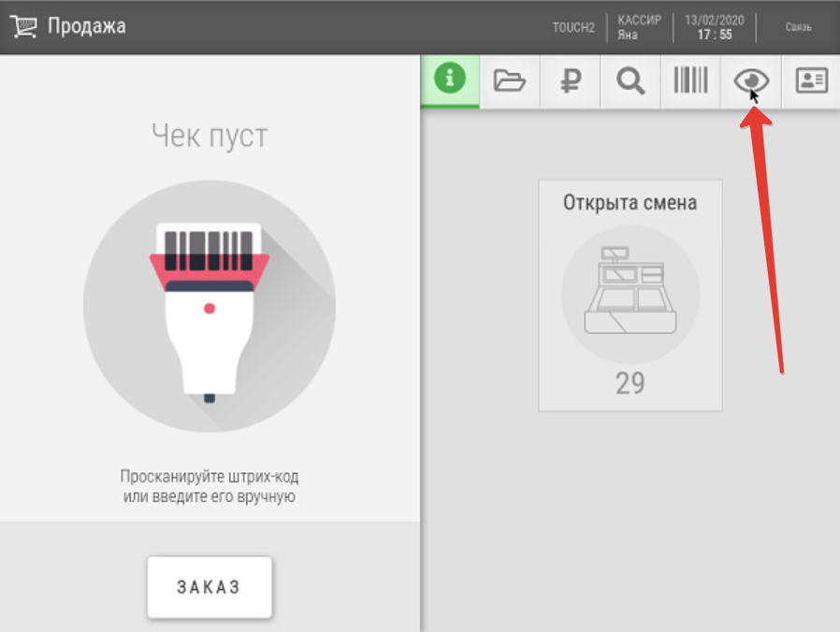Select the ruble payment icon
The image size is (840, 632).
point(571,80)
